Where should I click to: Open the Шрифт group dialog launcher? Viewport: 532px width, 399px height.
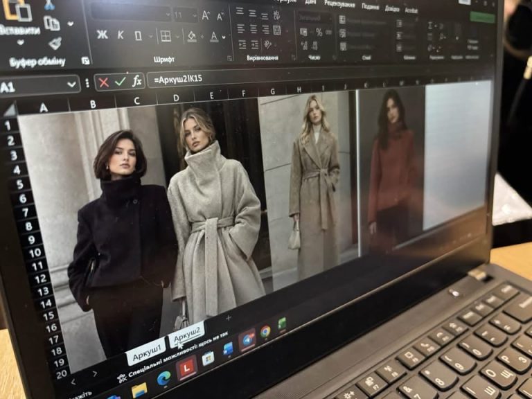(230, 58)
